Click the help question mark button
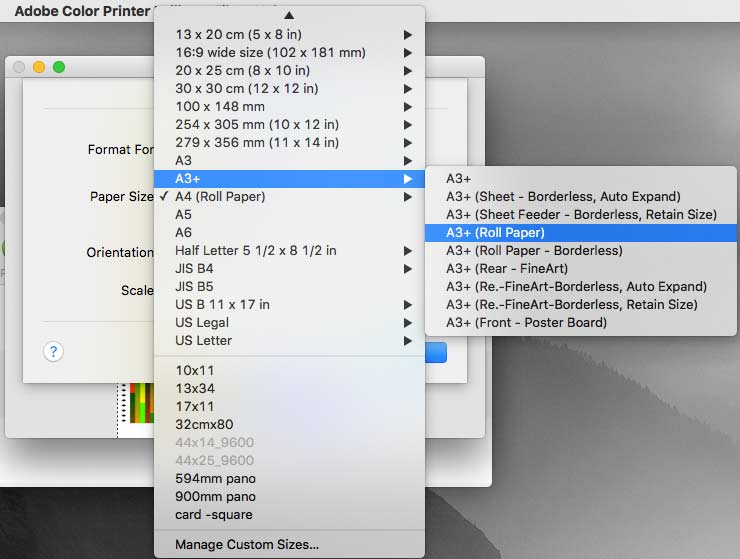The height and width of the screenshot is (559, 740). point(53,352)
